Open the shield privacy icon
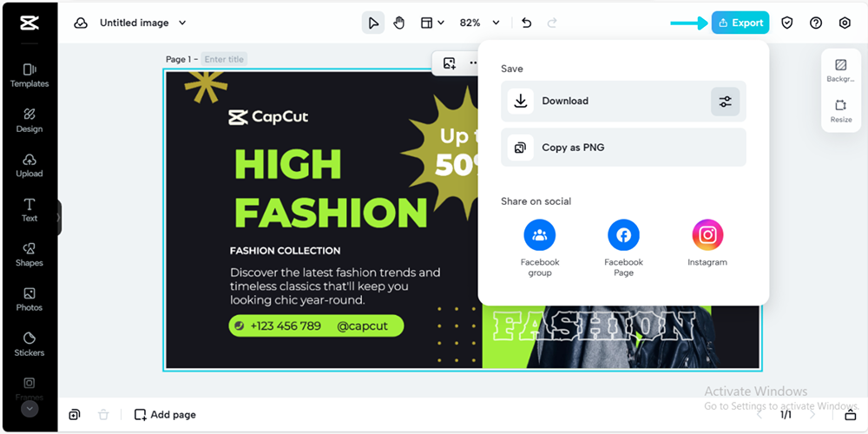The image size is (868, 434). point(786,23)
